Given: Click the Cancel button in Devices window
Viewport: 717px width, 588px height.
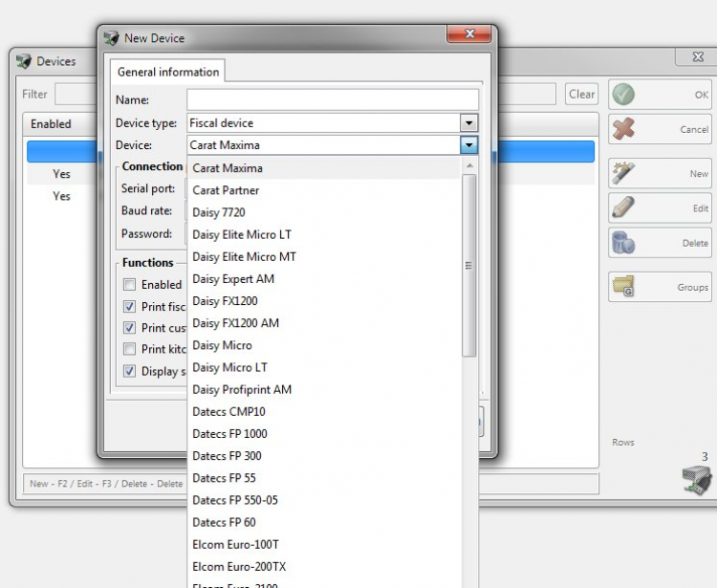Looking at the screenshot, I should pos(660,129).
